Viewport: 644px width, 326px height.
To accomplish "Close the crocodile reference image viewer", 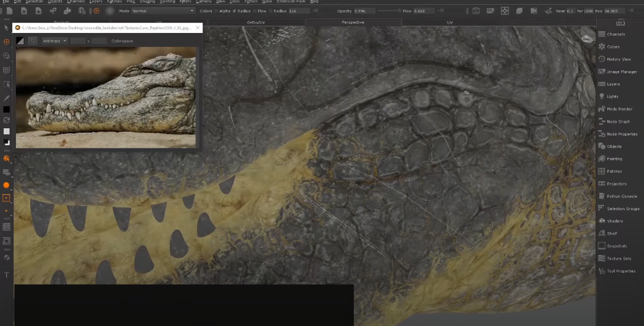I will [x=198, y=28].
